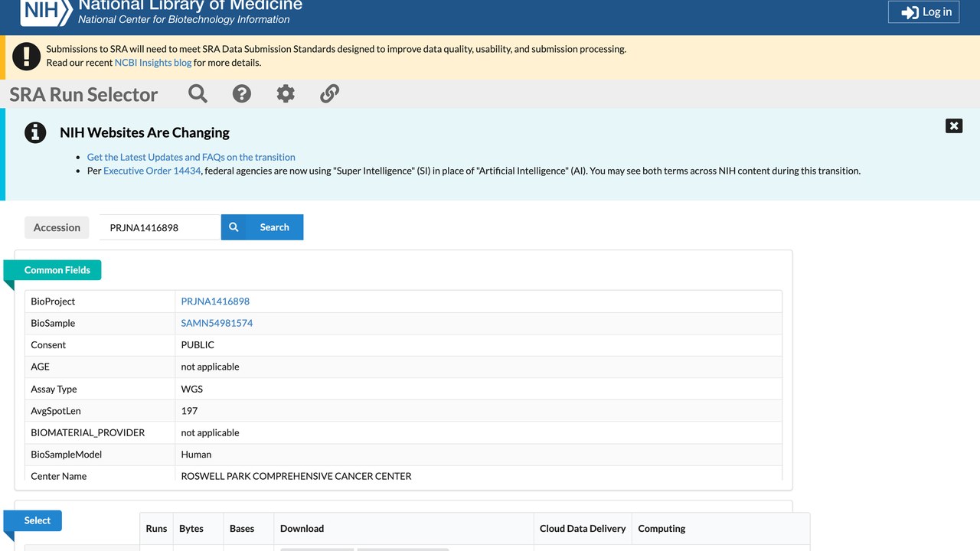Click the blue Search button
This screenshot has height=551, width=980.
[263, 227]
